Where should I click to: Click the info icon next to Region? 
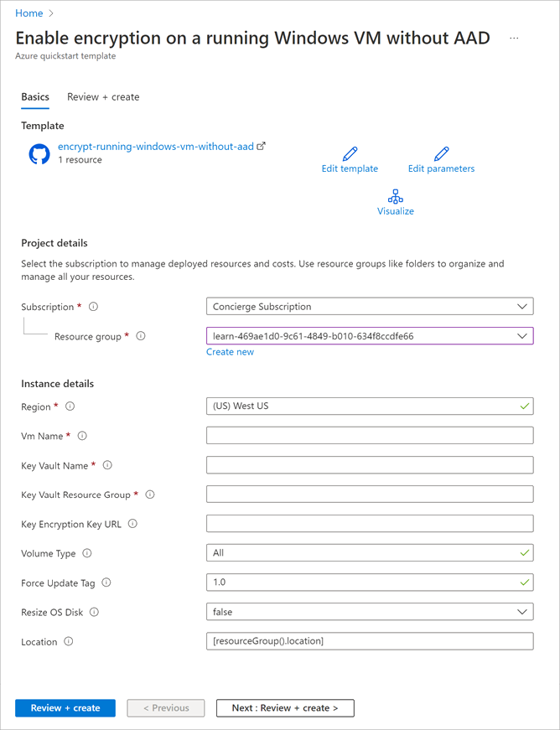pos(70,406)
